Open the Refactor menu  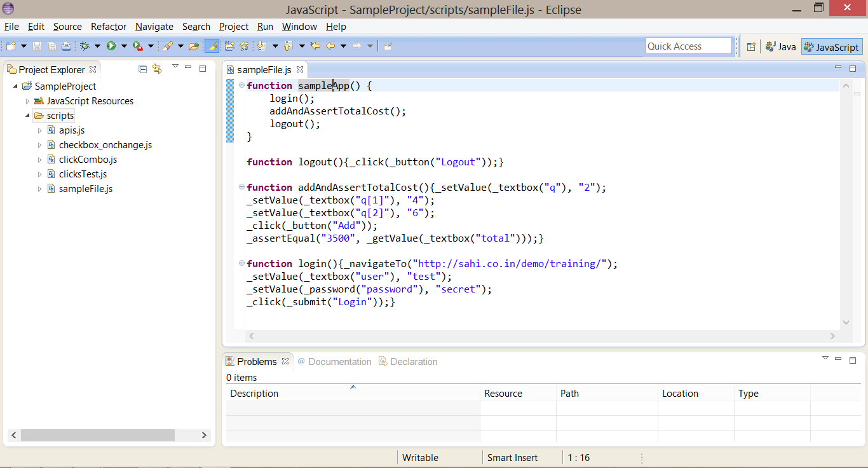tap(109, 27)
